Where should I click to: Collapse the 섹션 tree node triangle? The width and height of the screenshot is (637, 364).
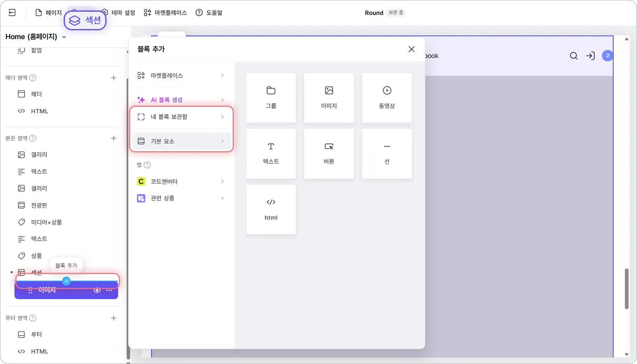coord(12,272)
